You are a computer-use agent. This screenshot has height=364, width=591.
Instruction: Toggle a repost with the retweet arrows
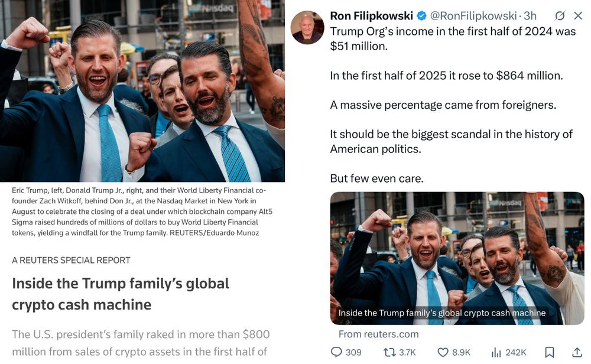[388, 352]
